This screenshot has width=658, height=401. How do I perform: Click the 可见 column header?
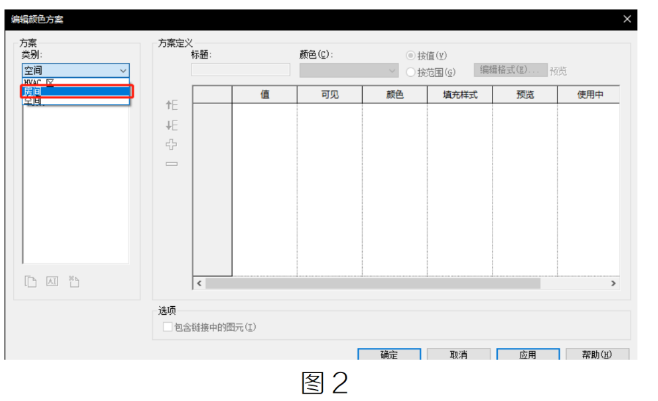330,95
